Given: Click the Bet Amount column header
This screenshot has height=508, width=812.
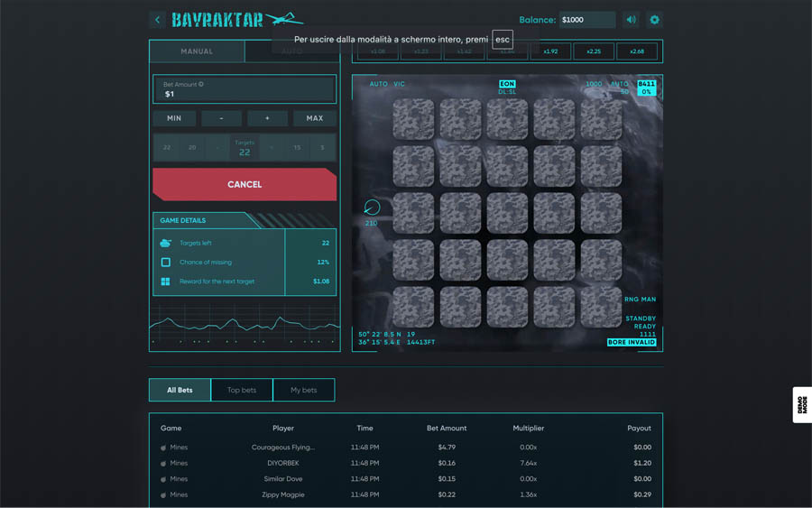Looking at the screenshot, I should coord(447,429).
